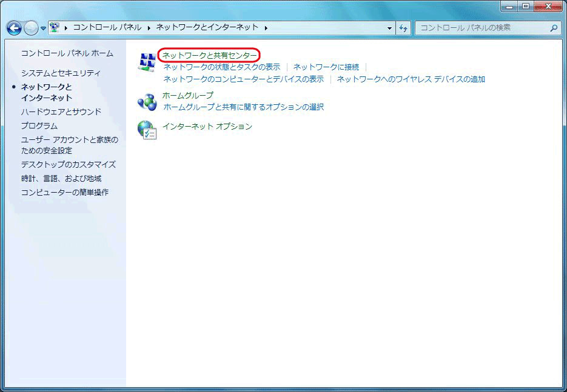
Task: Open ネットワークへのワイヤレス デバイスの追加 link
Action: (411, 79)
